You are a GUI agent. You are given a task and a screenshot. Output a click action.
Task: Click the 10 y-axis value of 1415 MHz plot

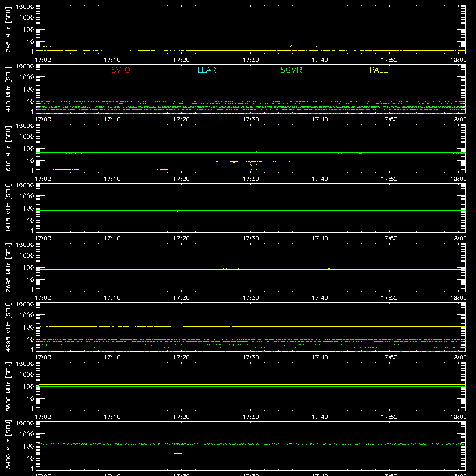click(x=30, y=220)
